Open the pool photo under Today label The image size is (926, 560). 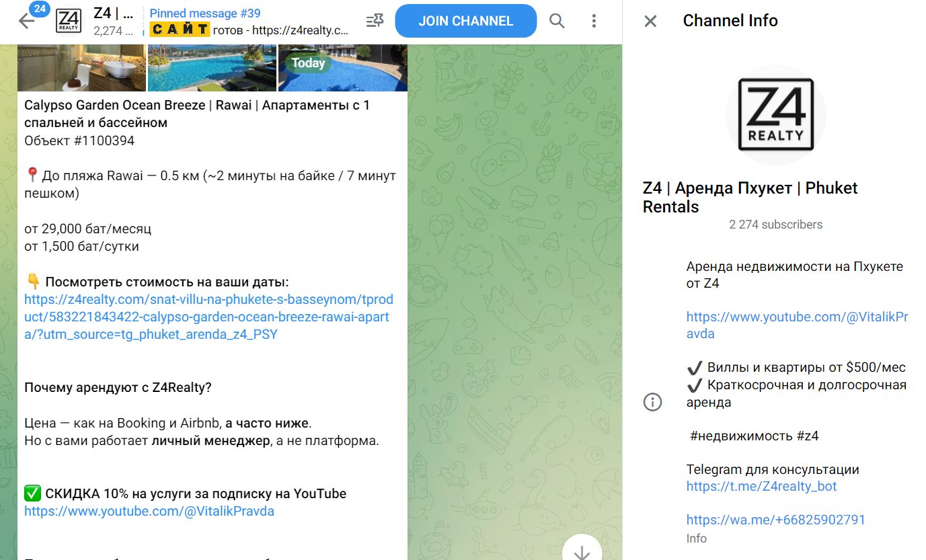tap(342, 67)
